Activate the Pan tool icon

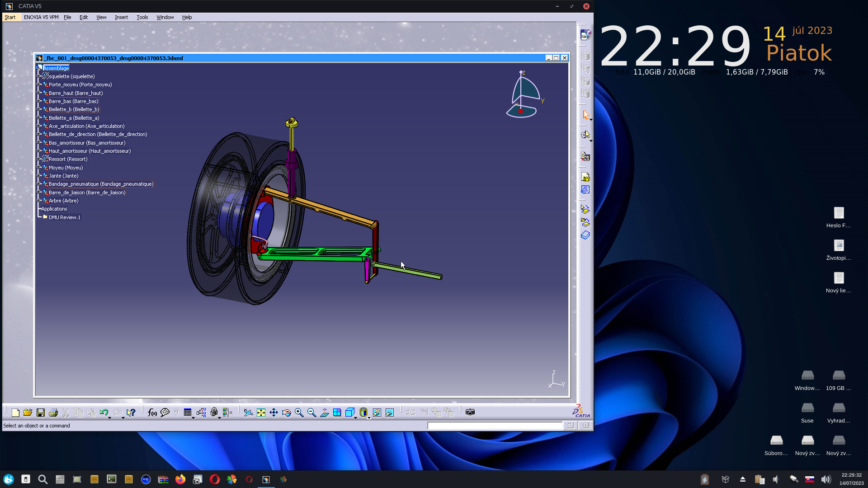tap(274, 413)
